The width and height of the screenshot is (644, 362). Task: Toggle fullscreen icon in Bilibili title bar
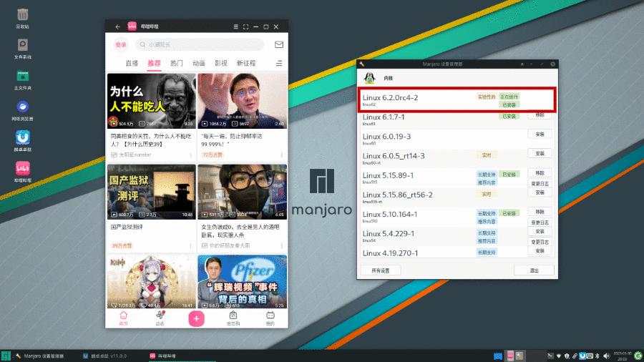coord(245,27)
